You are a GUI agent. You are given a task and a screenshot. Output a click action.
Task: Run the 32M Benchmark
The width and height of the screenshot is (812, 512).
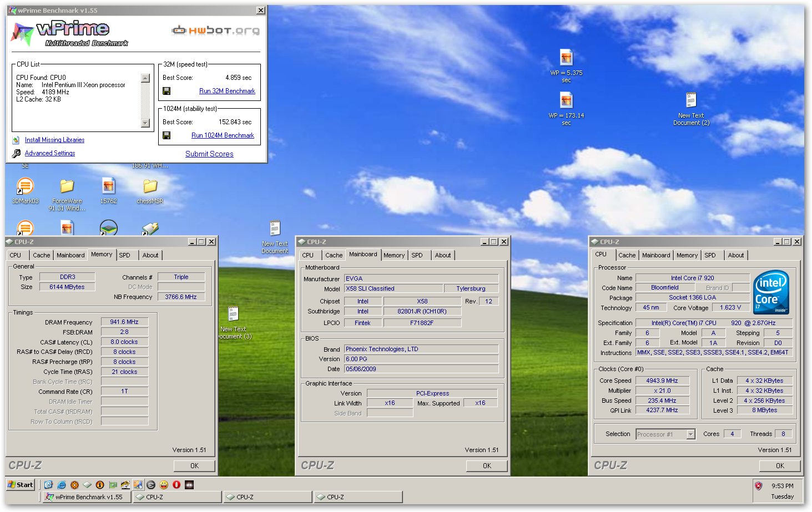[x=227, y=91]
